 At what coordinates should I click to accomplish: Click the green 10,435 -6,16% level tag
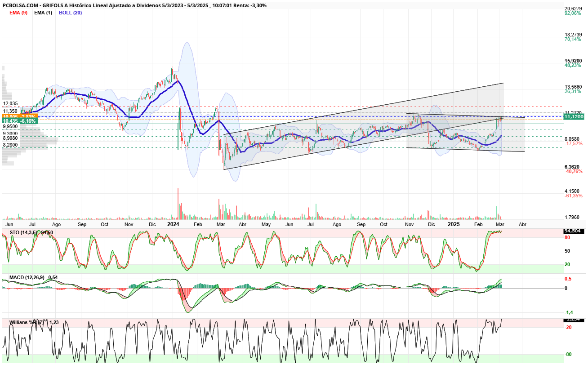point(20,121)
